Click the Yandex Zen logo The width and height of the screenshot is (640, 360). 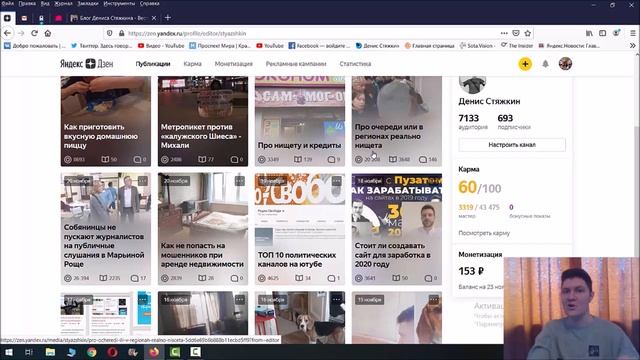point(87,64)
